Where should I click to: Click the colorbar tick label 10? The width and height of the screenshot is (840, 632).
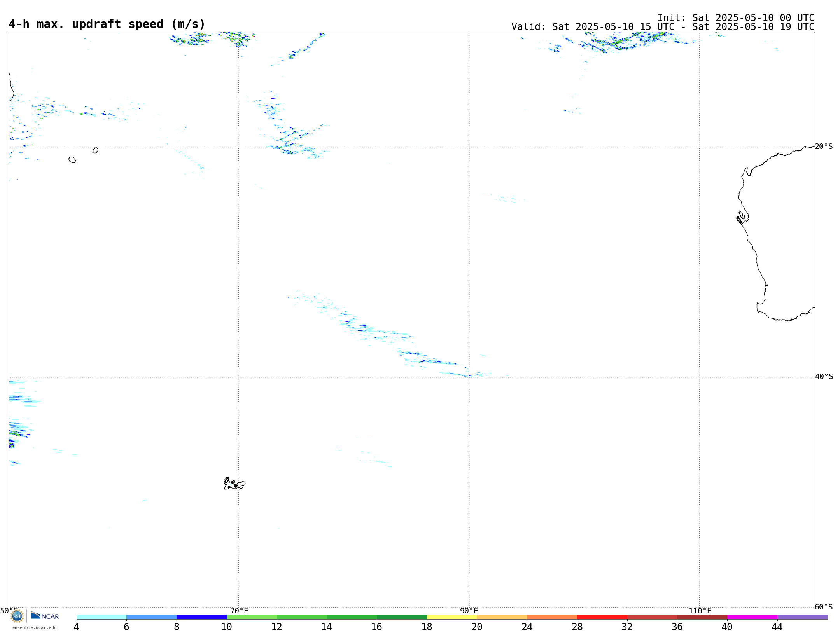tap(227, 627)
